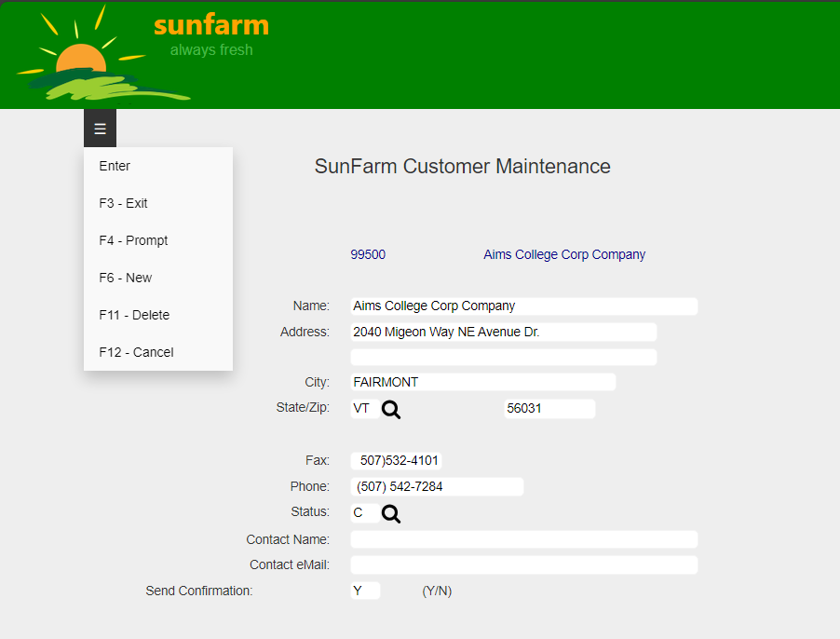Click the sunfarm brand name text
This screenshot has height=639, width=840.
pos(211,25)
